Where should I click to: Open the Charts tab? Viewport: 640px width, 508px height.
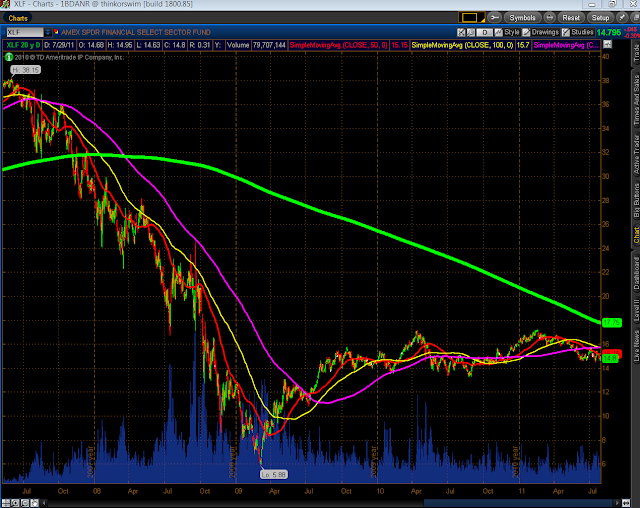(18, 18)
